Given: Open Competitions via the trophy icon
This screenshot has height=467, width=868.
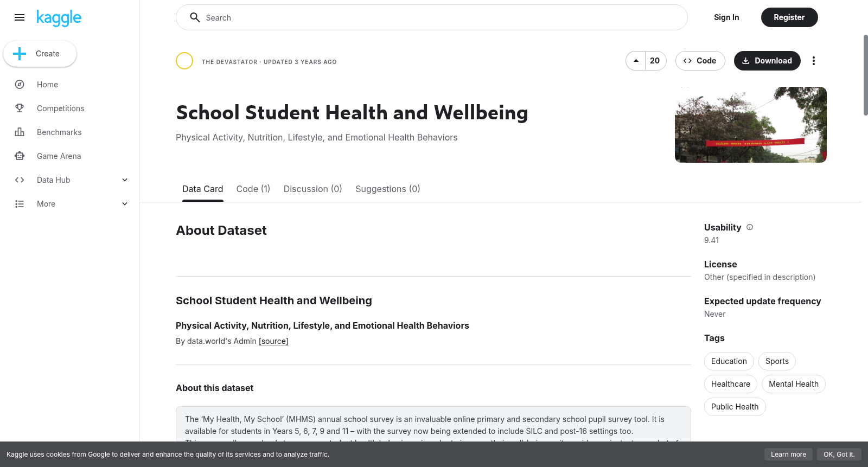Looking at the screenshot, I should point(20,108).
